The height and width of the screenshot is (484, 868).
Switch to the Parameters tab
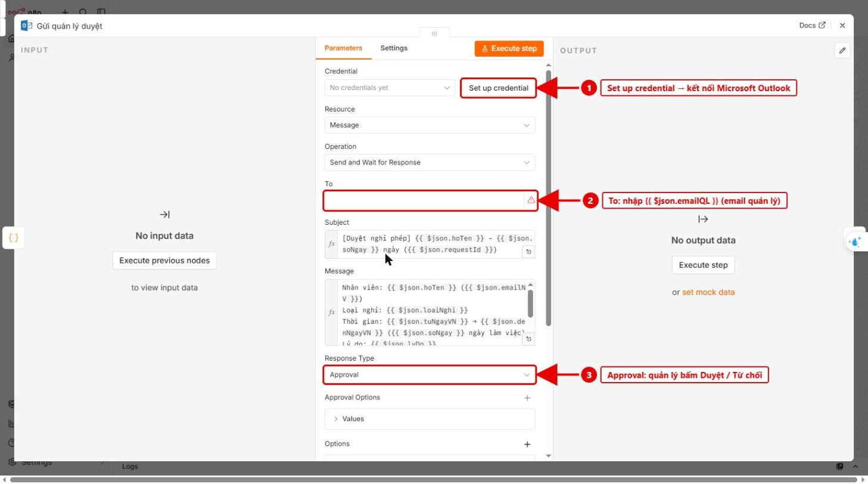pyautogui.click(x=343, y=48)
